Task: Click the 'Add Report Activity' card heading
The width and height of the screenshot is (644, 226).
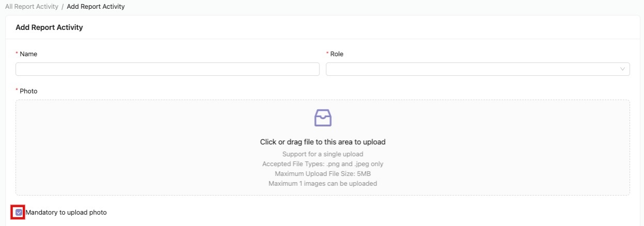Action: coord(49,27)
